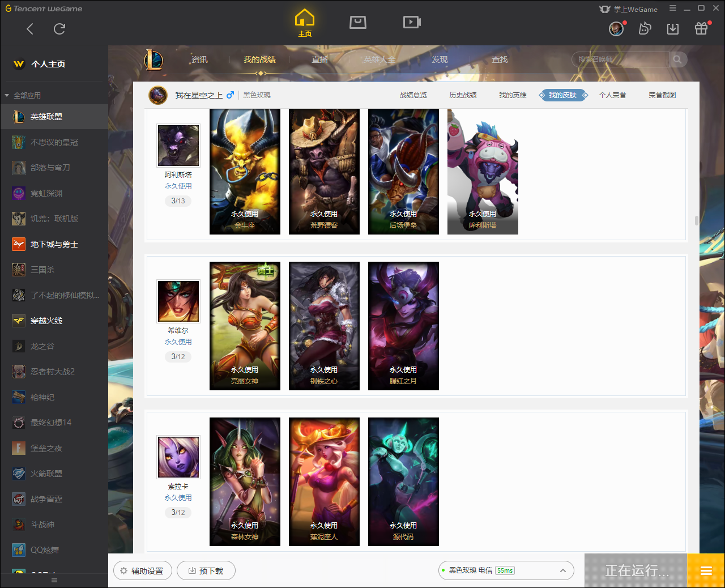Select 战争雷霆 in the game list
Viewport: 725px width, 588px height.
(x=54, y=499)
